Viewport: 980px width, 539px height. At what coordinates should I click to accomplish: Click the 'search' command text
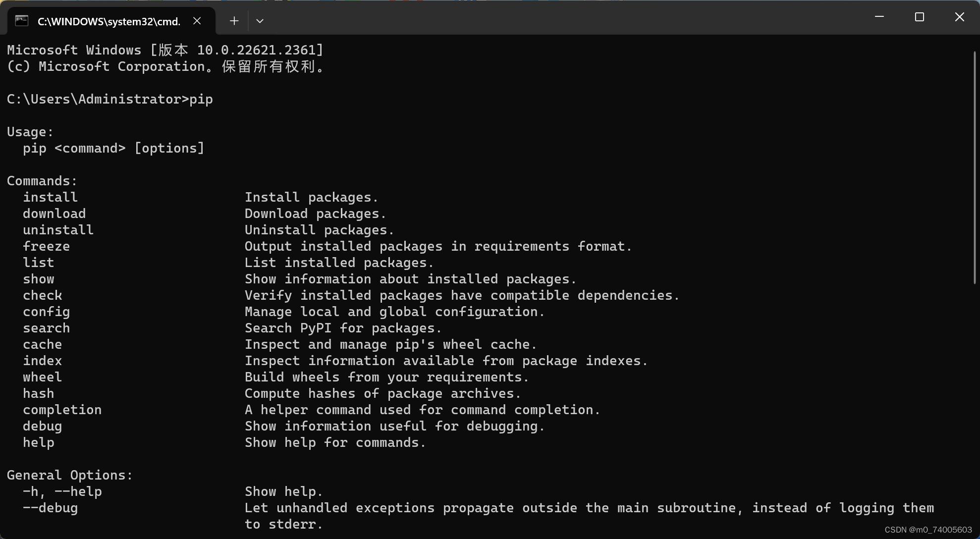46,327
